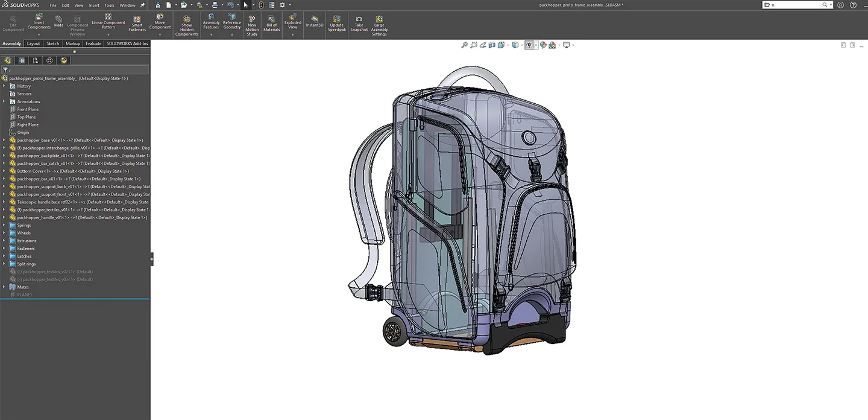The image size is (868, 420).
Task: Select Bottom Cover<1> component
Action: (x=73, y=171)
